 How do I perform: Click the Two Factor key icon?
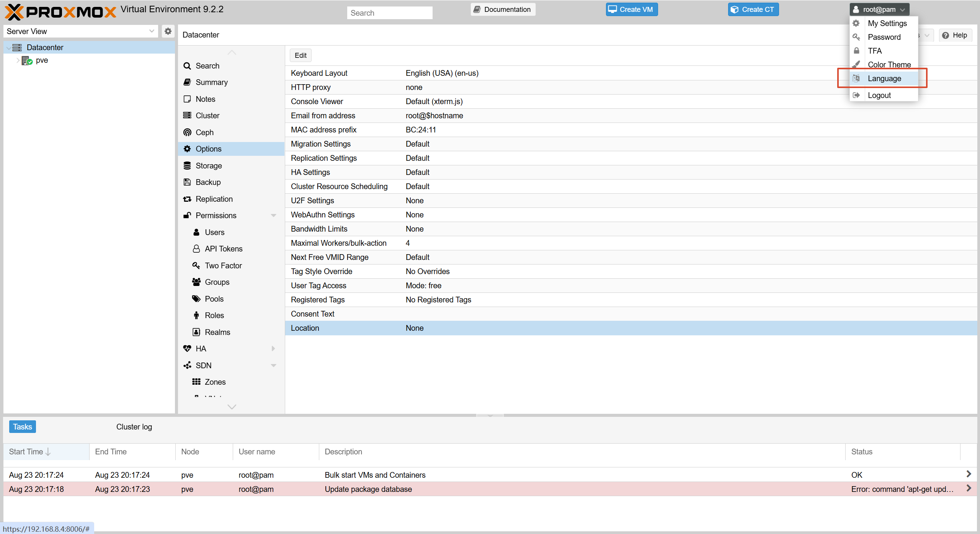(196, 266)
